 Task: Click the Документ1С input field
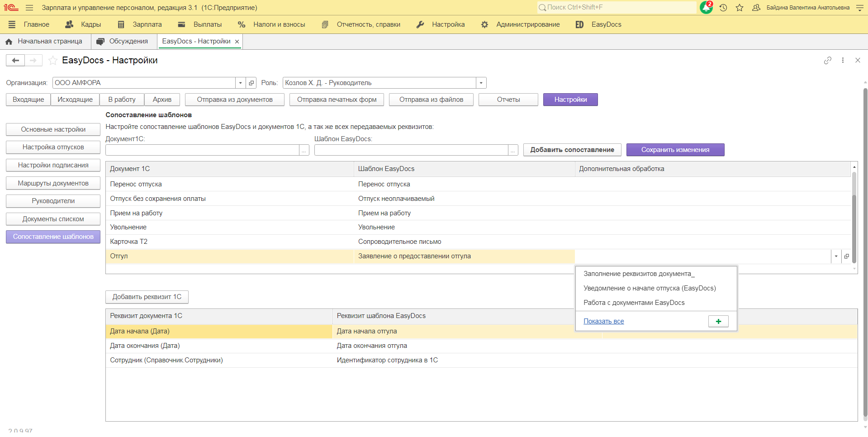[202, 150]
